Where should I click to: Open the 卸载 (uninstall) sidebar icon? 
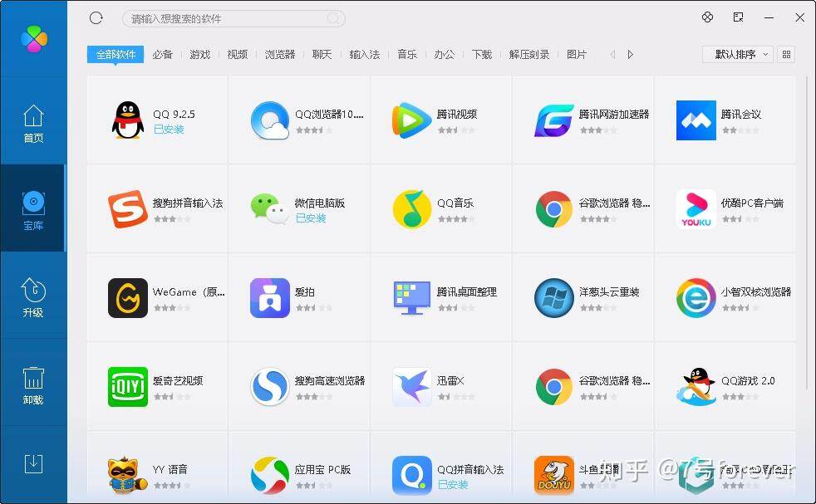(x=33, y=382)
